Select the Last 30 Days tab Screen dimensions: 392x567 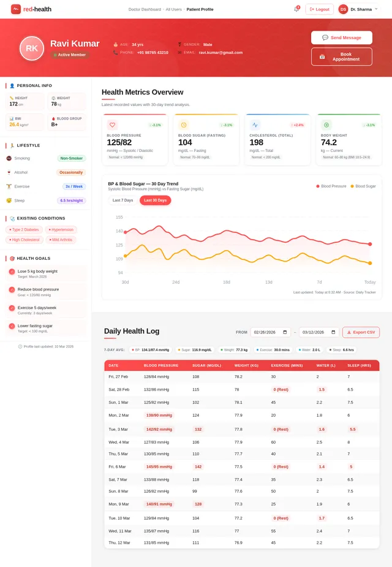click(155, 200)
